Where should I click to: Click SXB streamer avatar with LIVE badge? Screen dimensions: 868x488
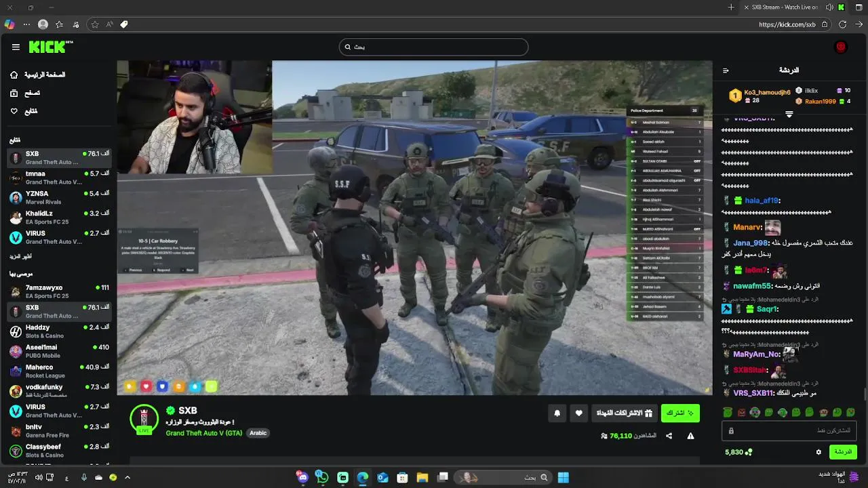(x=144, y=420)
